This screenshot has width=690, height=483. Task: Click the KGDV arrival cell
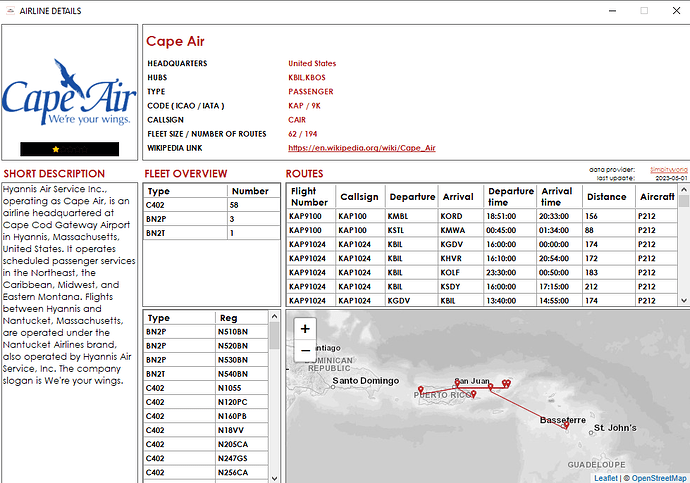pyautogui.click(x=461, y=244)
